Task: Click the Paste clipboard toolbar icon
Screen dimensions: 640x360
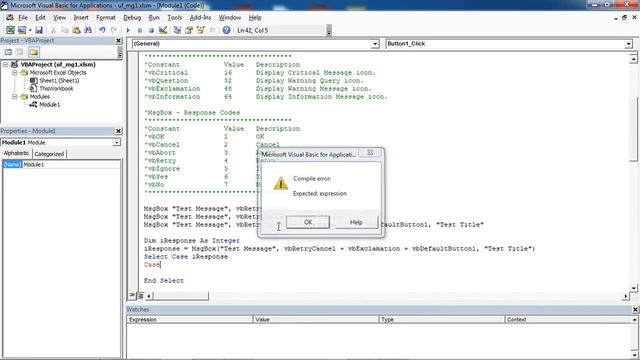Action: click(x=76, y=30)
